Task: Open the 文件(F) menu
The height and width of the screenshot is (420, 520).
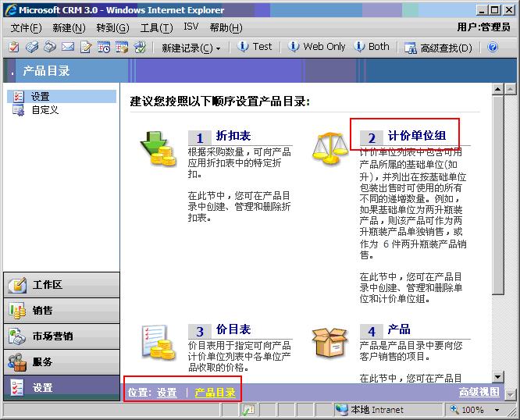Action: 27,28
